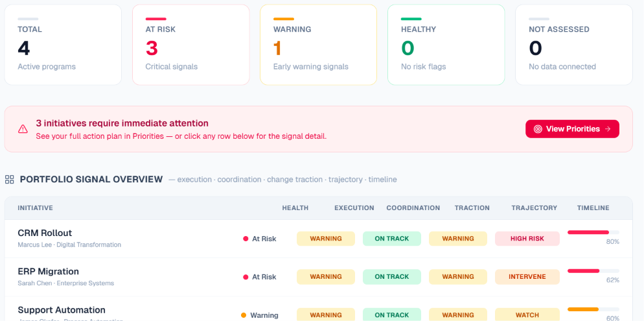Image resolution: width=644 pixels, height=321 pixels.
Task: Sort by the Health column header
Action: (x=295, y=208)
